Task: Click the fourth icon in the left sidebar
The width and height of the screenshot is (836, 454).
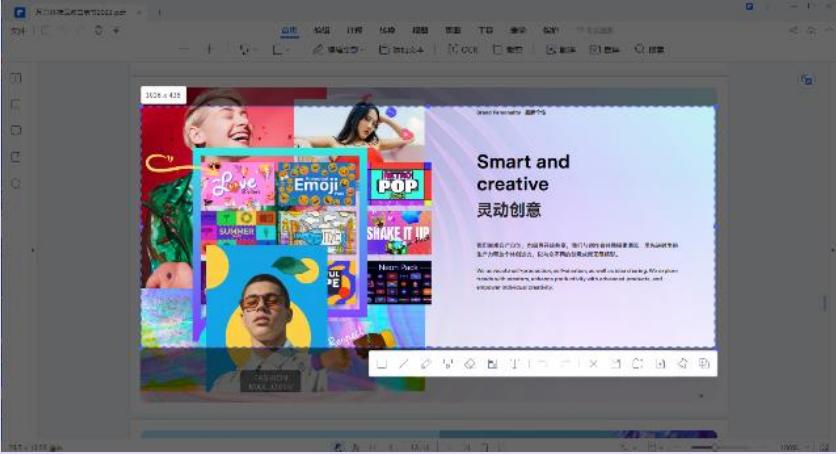Action: tap(16, 157)
